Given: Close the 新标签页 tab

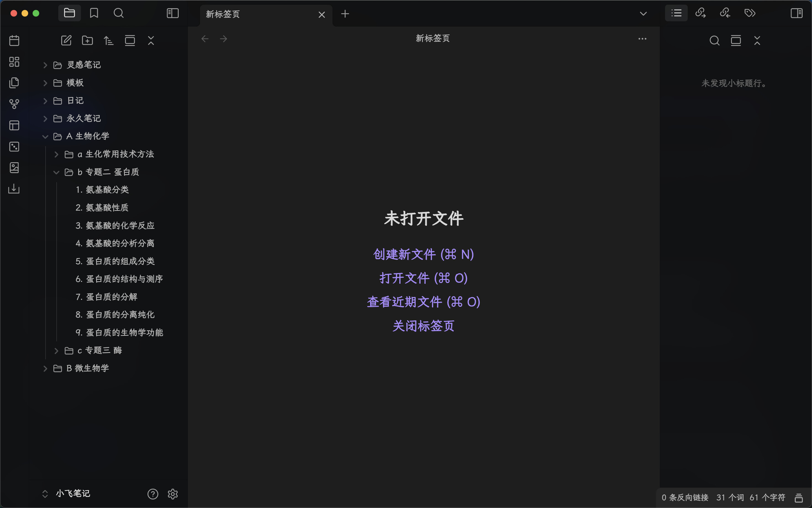Looking at the screenshot, I should pyautogui.click(x=321, y=14).
